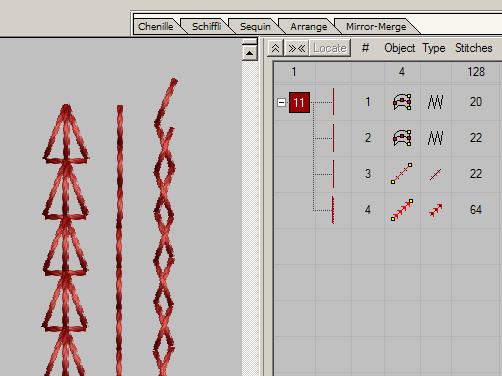Click the run stitch type icon in row 3

[435, 174]
